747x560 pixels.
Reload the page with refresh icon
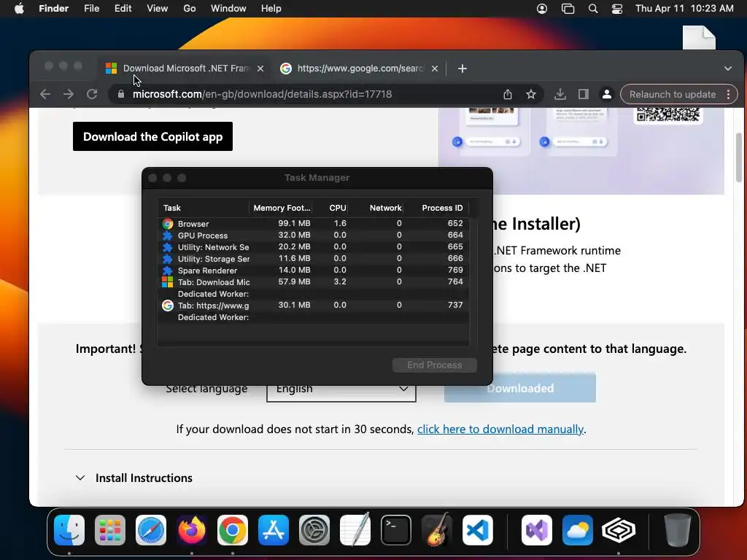92,94
